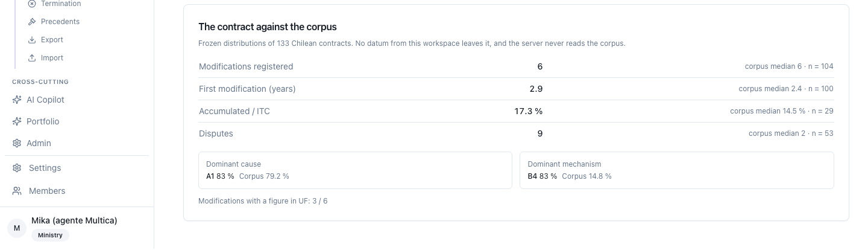Click the Members people icon
868x250 pixels.
click(x=17, y=191)
